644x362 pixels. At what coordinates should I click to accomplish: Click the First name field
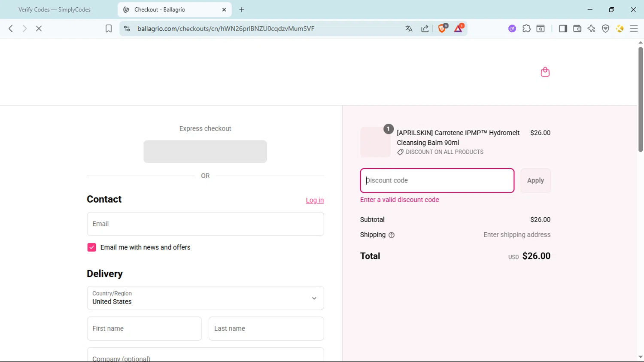coord(144,329)
